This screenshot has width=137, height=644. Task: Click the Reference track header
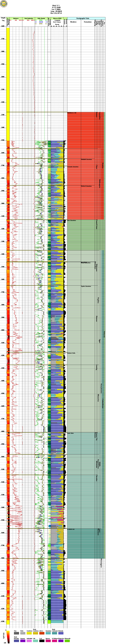click(16, 18)
